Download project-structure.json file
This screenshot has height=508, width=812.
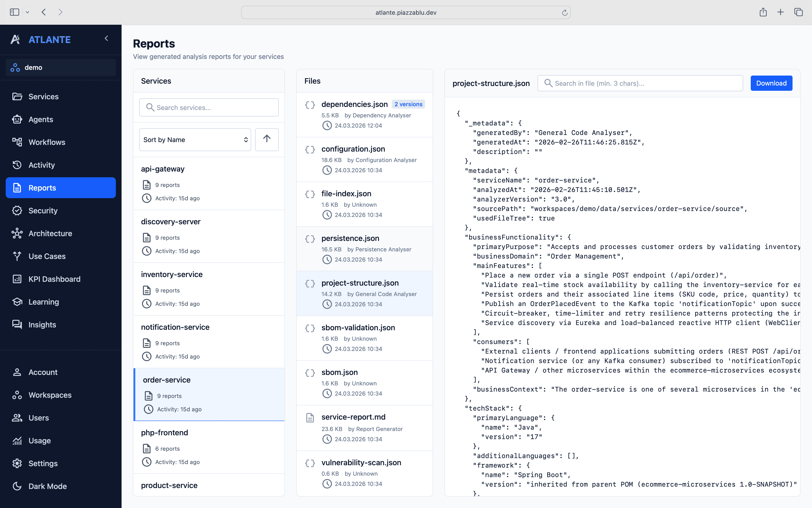click(x=771, y=83)
